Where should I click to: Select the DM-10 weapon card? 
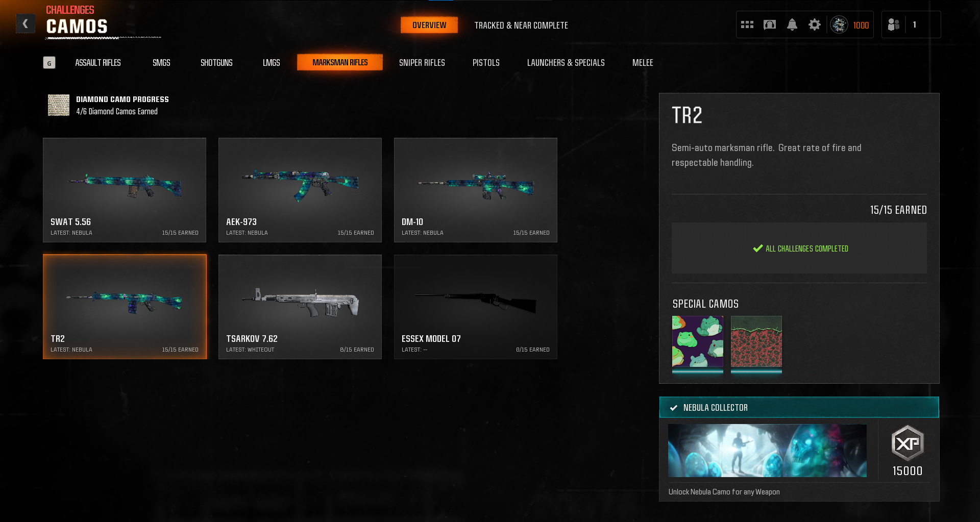pos(476,190)
